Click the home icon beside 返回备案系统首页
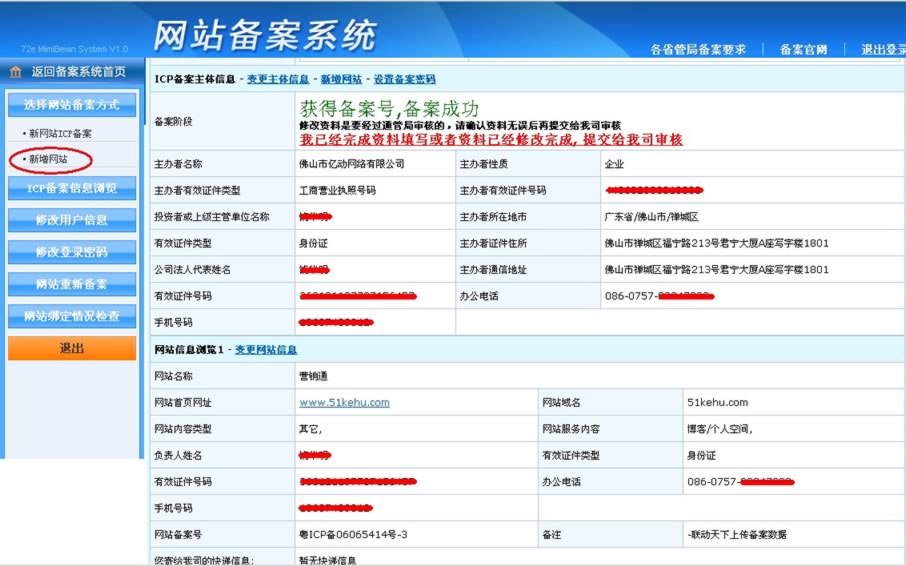906x566 pixels. [x=16, y=72]
